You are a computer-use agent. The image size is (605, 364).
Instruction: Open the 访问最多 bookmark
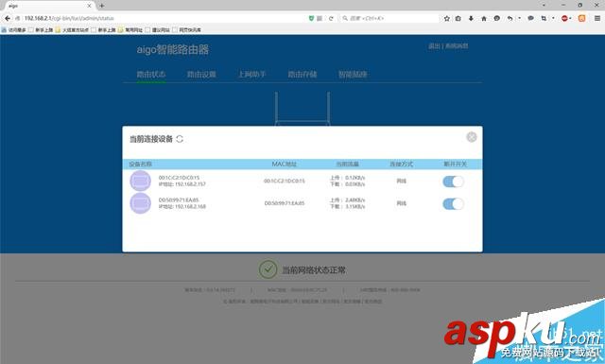point(14,29)
